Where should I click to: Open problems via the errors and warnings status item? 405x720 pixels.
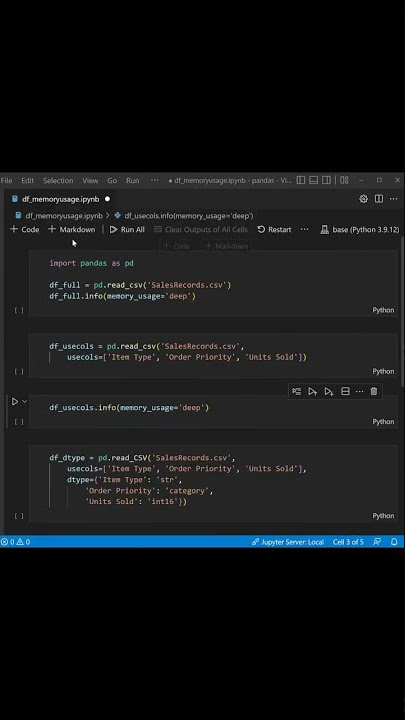coord(15,542)
